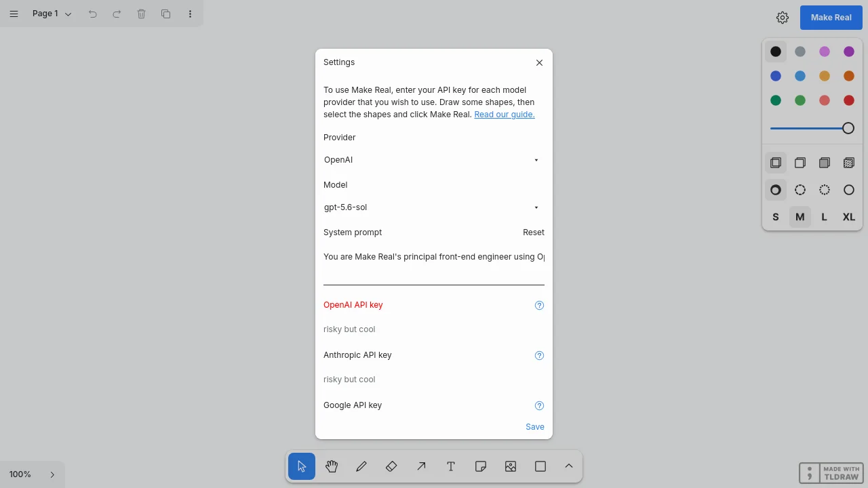The width and height of the screenshot is (868, 488).
Task: Expand more tools chevron in toolbar
Action: (569, 466)
